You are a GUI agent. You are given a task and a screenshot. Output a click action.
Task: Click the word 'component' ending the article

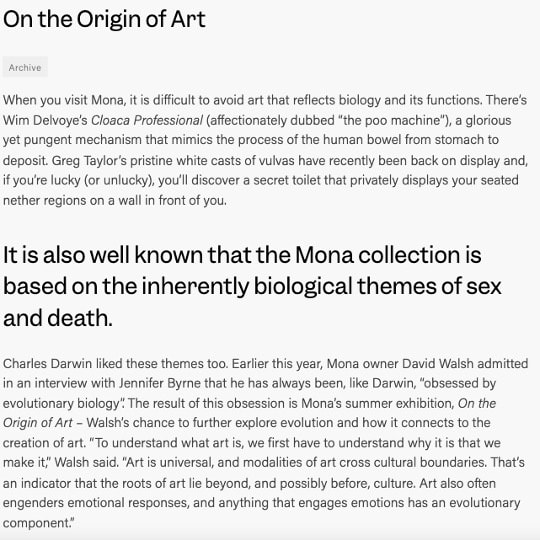(x=37, y=523)
